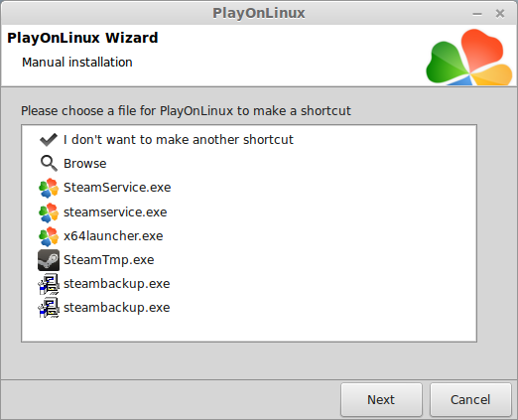Click the checkmark icon for no more shortcuts
The image size is (518, 420).
[49, 140]
